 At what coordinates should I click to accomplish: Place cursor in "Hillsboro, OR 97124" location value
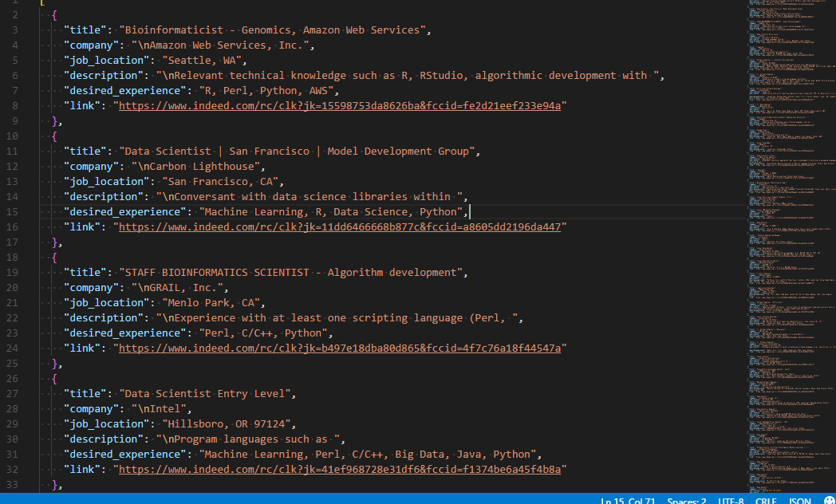click(x=226, y=424)
